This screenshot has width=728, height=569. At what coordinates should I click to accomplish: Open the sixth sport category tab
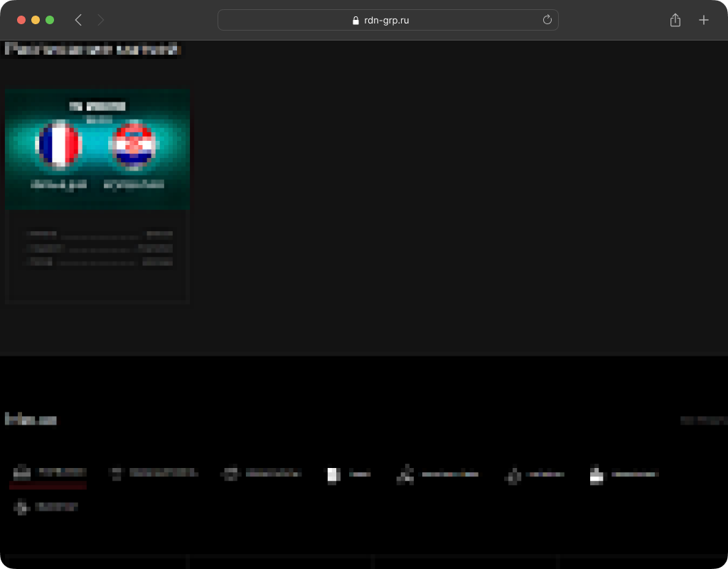[534, 474]
